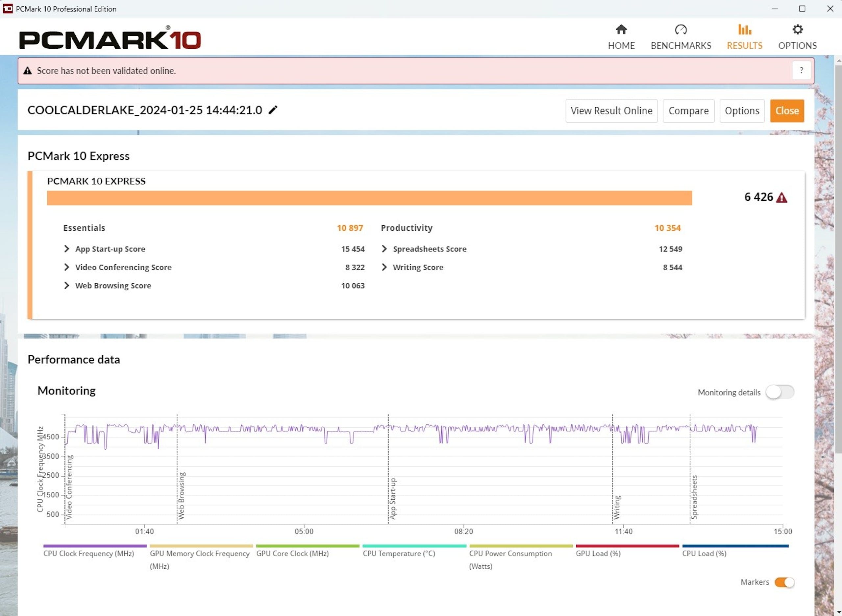842x616 pixels.
Task: Expand Spreadsheets Score
Action: pyautogui.click(x=384, y=249)
